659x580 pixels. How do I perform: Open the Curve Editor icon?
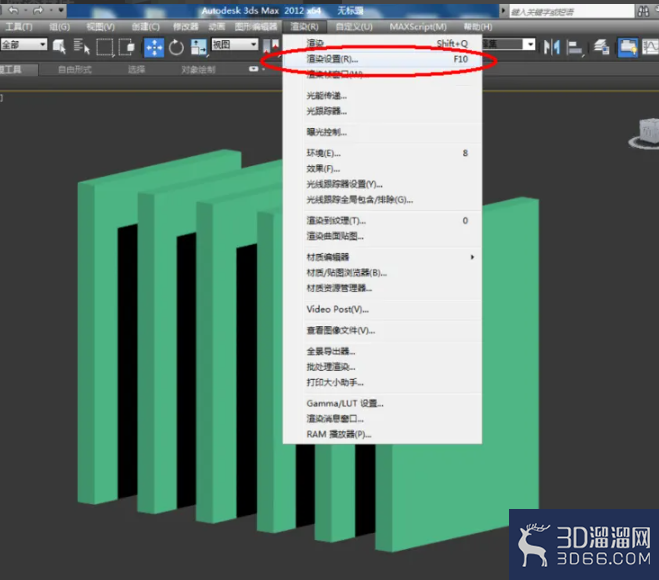[x=651, y=47]
